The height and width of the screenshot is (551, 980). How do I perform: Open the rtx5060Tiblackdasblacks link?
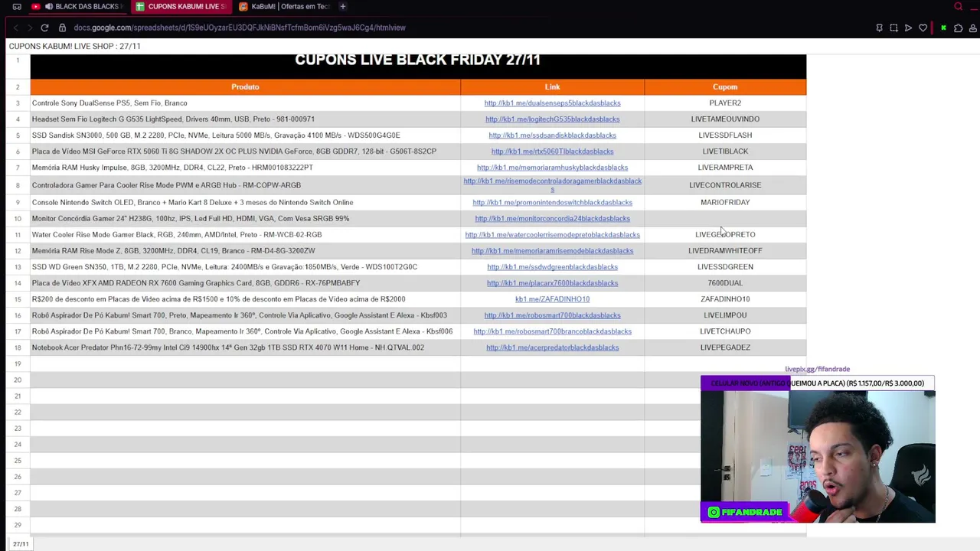click(552, 152)
